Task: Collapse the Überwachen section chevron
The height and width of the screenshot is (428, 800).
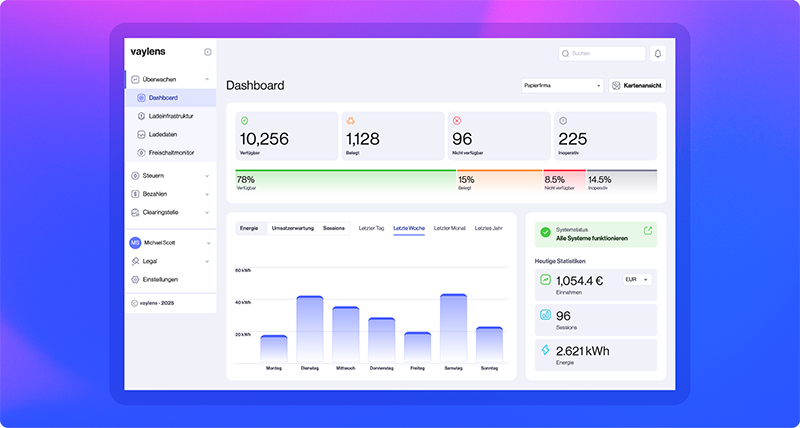Action: (x=207, y=80)
